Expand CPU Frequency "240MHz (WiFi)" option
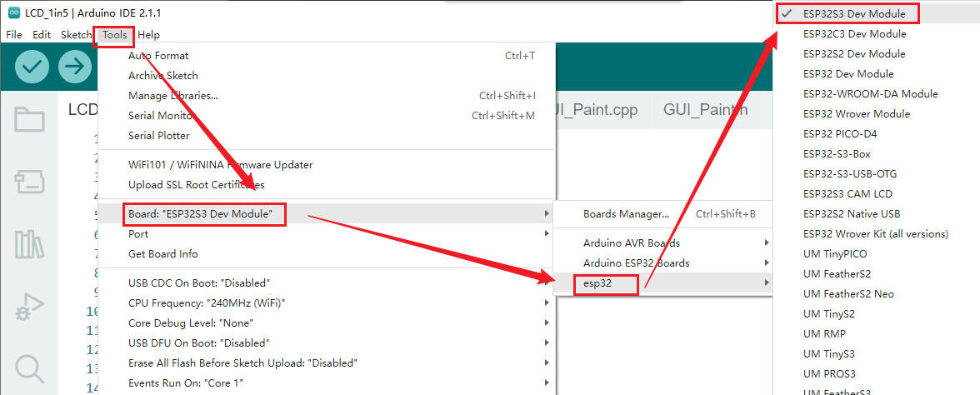This screenshot has width=980, height=395. tap(327, 303)
